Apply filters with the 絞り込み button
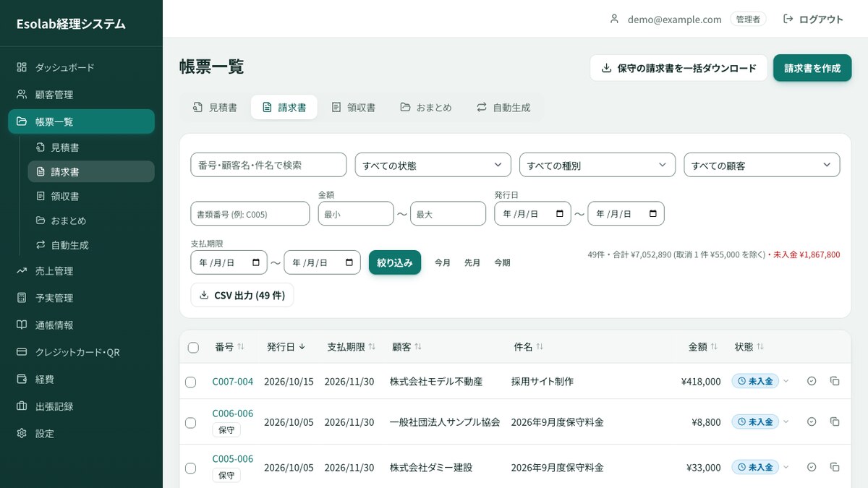Image resolution: width=868 pixels, height=488 pixels. tap(395, 262)
